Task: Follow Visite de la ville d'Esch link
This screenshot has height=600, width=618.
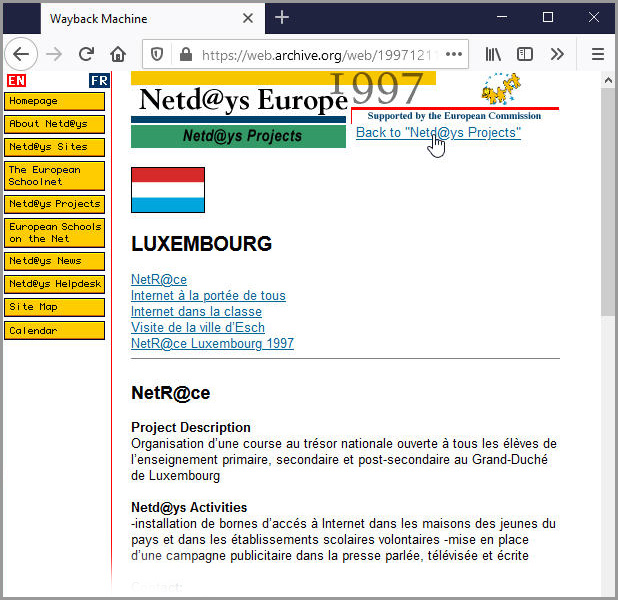Action: click(x=198, y=328)
